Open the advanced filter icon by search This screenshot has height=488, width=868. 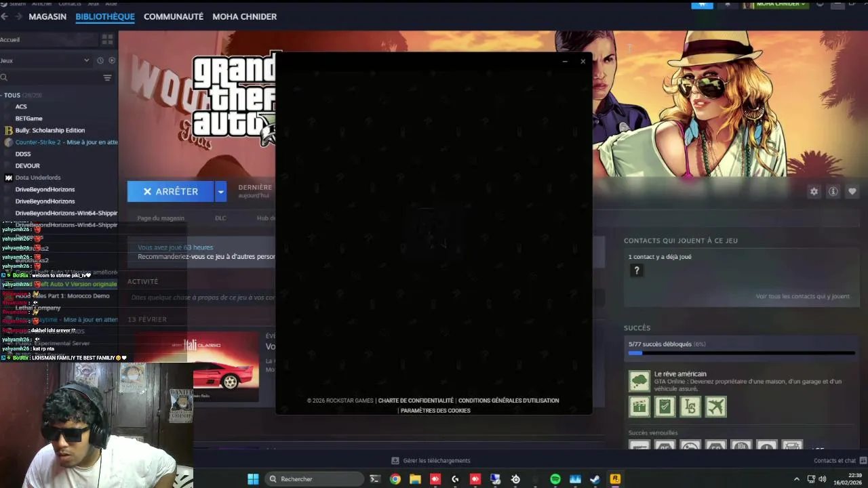[x=107, y=78]
